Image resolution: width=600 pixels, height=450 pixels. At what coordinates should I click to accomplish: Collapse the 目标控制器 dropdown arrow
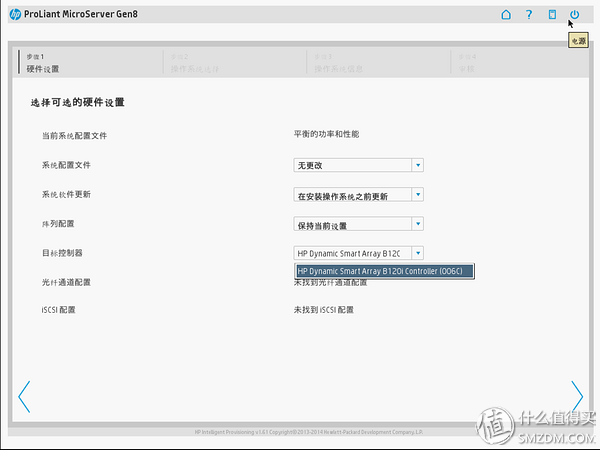pyautogui.click(x=418, y=253)
